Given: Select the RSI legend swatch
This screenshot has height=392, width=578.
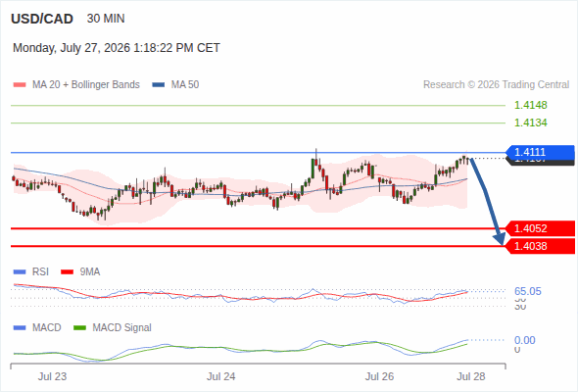Looking at the screenshot, I should [20, 272].
